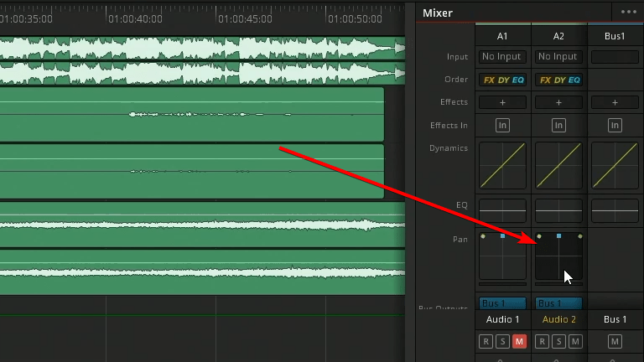
Task: Click FX in the A2 order box
Action: 545,80
